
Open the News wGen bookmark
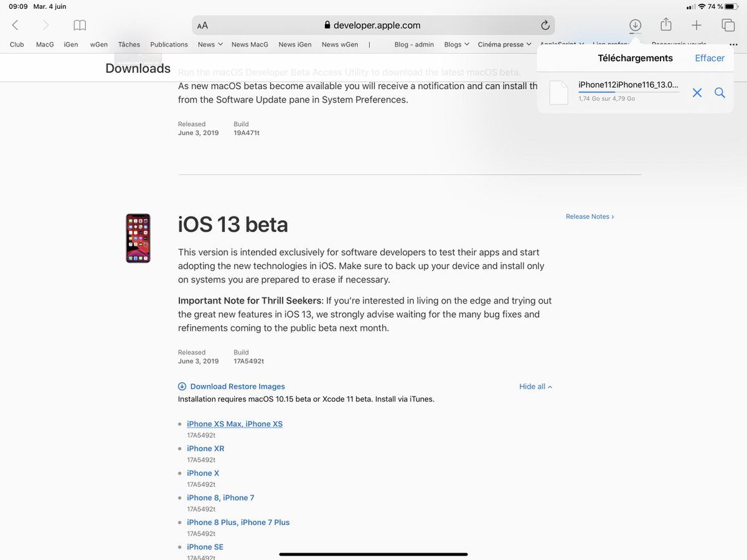340,45
